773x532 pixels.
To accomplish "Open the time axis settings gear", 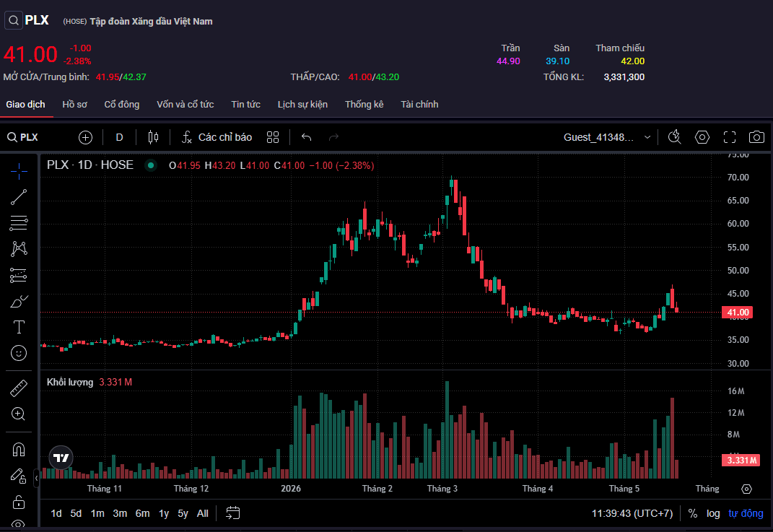I will point(747,489).
